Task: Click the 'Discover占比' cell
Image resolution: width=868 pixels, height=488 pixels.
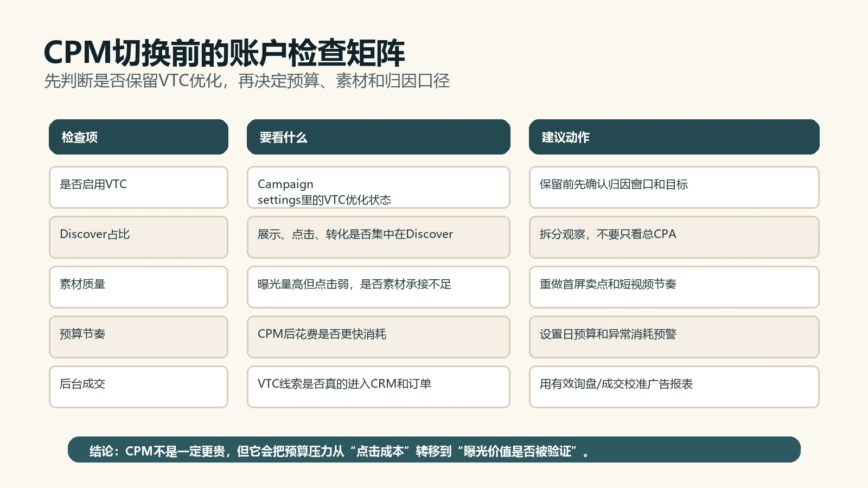Action: (138, 237)
